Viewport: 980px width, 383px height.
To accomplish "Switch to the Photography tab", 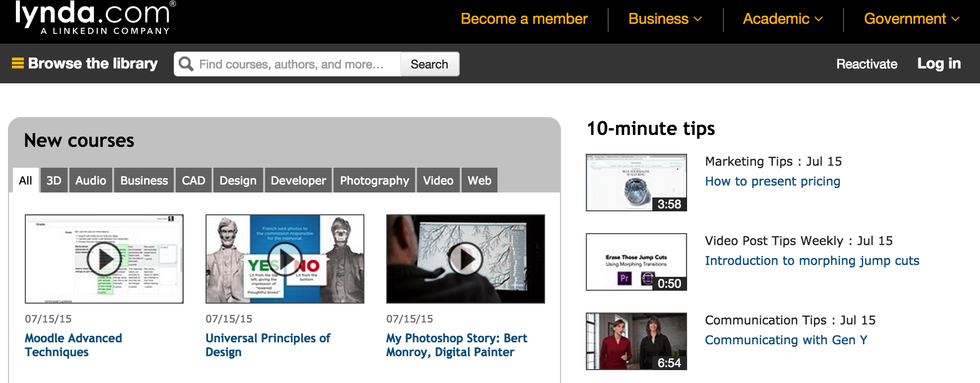I will coord(374,180).
